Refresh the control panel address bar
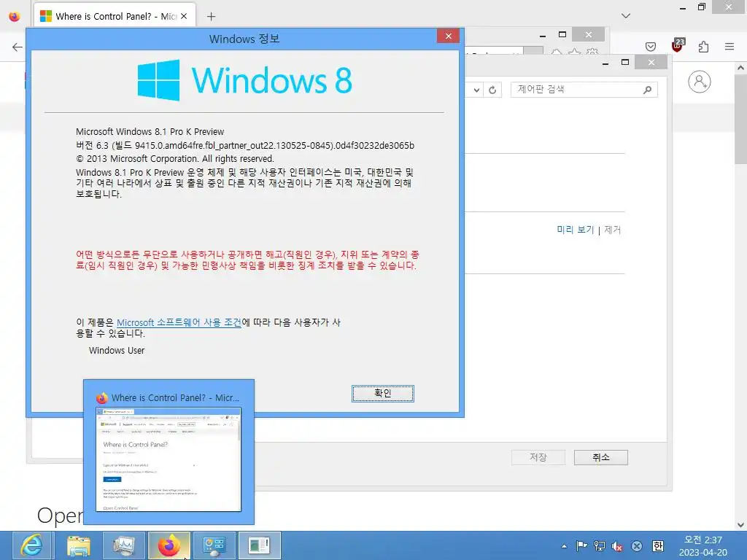Screen dimensions: 747x560 (492, 90)
